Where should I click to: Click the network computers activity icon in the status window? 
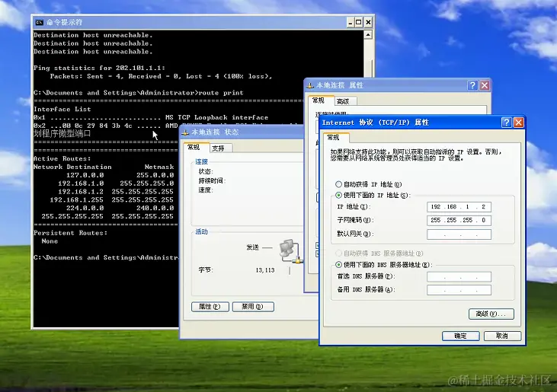pos(290,251)
